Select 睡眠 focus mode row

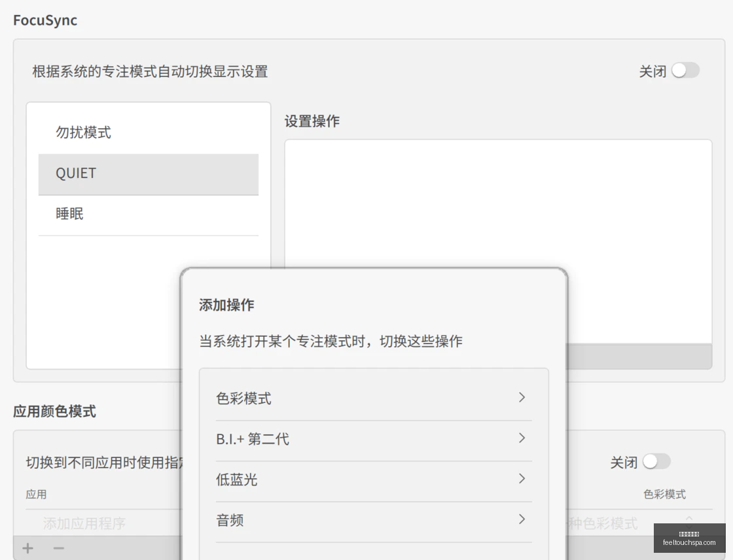[148, 215]
